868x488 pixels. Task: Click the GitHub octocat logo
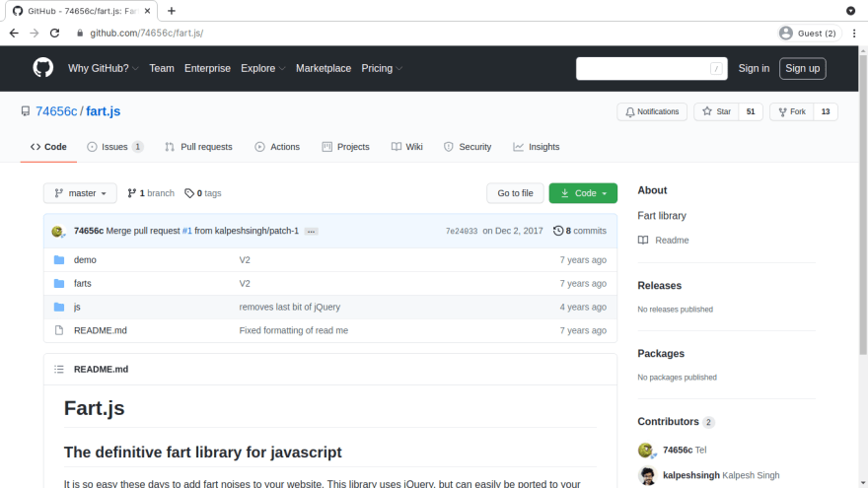click(x=42, y=68)
